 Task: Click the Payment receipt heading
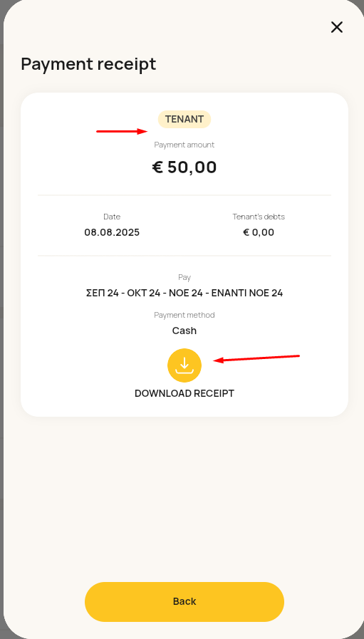tap(88, 64)
